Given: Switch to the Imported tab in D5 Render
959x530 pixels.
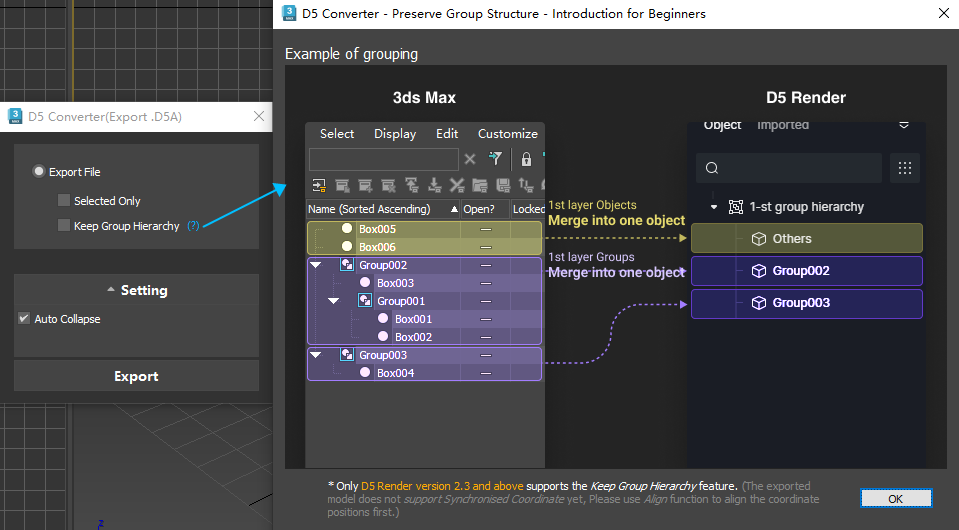Looking at the screenshot, I should tap(783, 125).
